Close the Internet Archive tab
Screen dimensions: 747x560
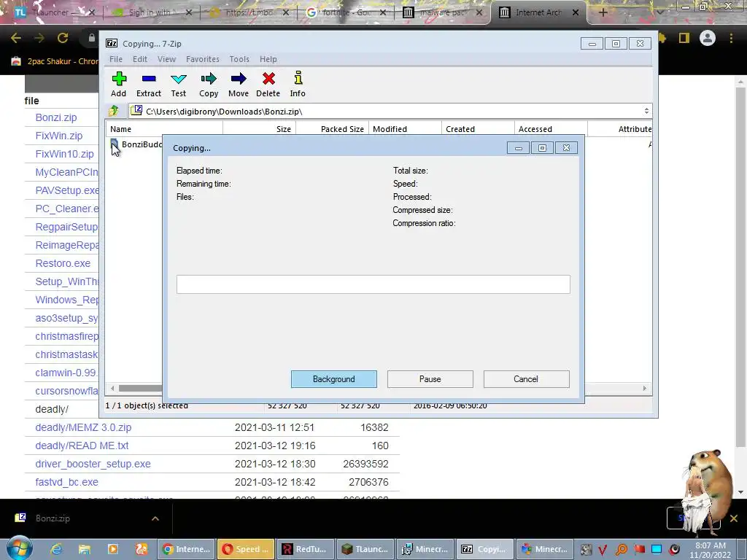click(576, 12)
